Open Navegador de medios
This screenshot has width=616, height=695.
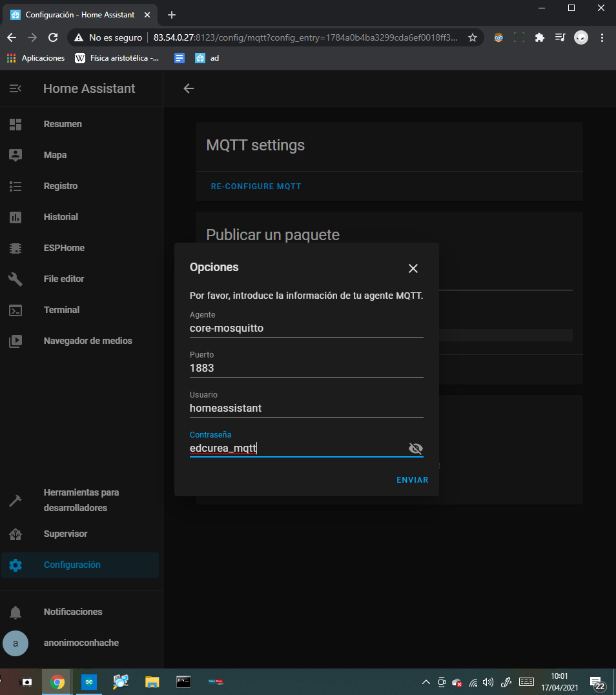(x=87, y=341)
